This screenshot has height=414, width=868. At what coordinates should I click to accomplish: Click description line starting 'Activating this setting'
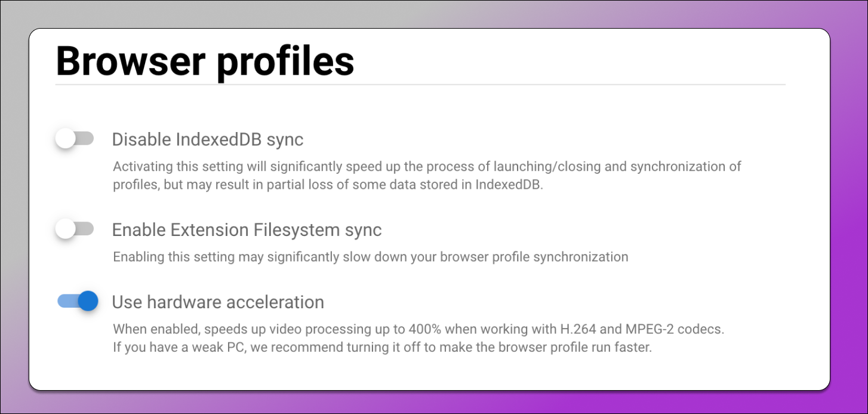[x=427, y=166]
